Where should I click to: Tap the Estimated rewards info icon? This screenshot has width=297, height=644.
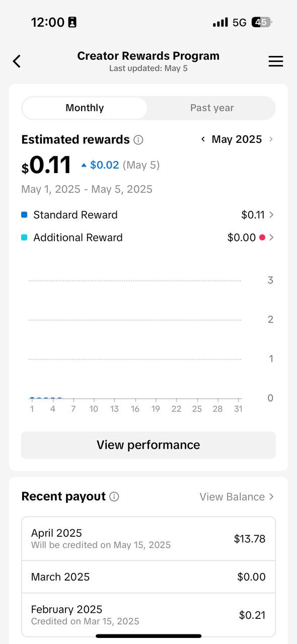(x=138, y=140)
